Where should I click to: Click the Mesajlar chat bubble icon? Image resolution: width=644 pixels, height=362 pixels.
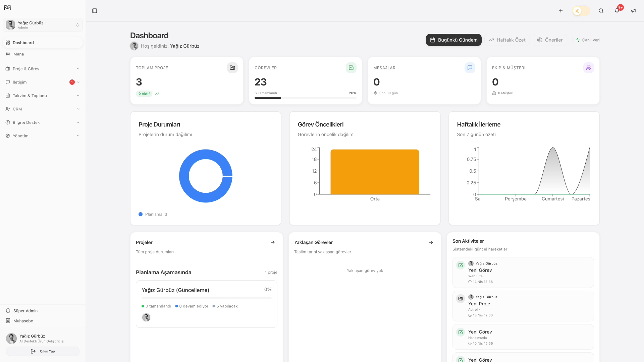[470, 68]
